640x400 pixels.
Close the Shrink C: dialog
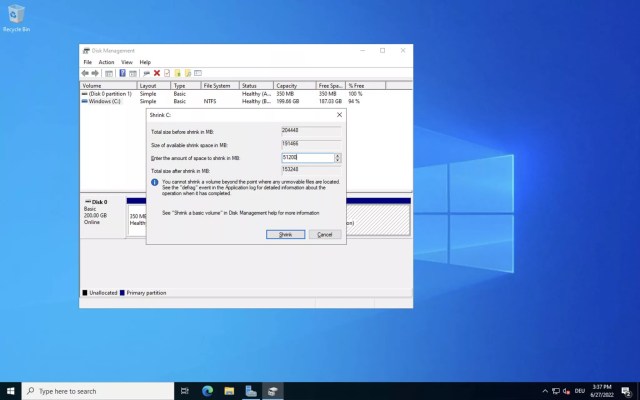click(339, 115)
